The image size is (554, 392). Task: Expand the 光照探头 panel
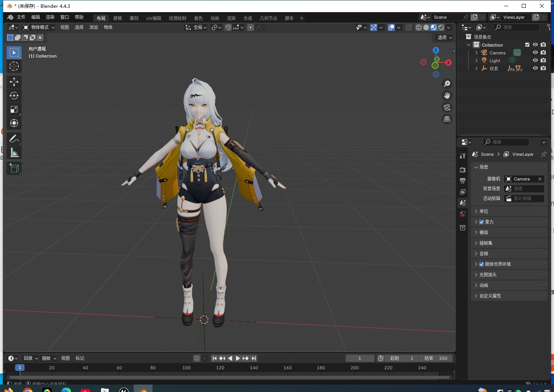pyautogui.click(x=509, y=275)
